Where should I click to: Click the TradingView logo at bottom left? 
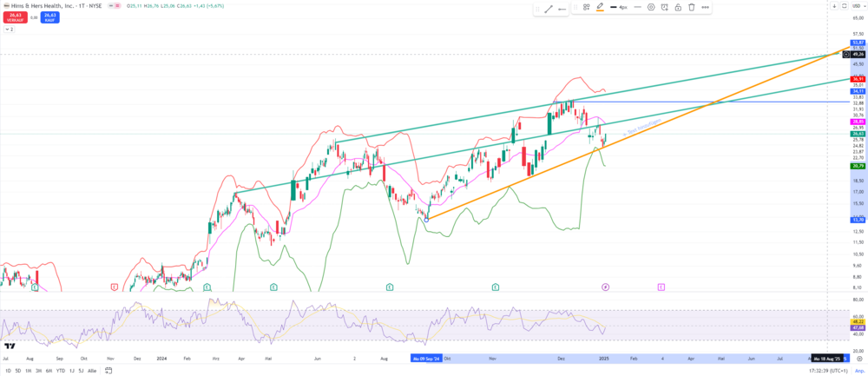(10, 346)
